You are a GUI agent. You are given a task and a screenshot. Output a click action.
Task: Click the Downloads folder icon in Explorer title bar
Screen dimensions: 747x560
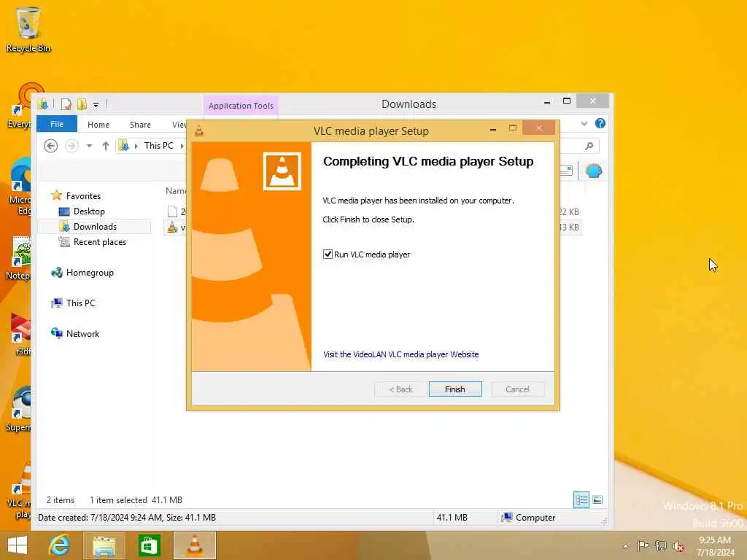43,104
